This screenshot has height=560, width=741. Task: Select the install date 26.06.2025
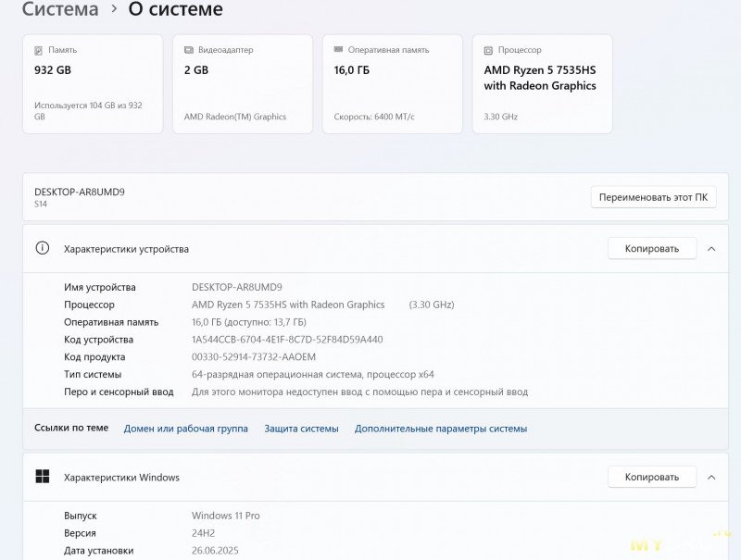tap(215, 551)
